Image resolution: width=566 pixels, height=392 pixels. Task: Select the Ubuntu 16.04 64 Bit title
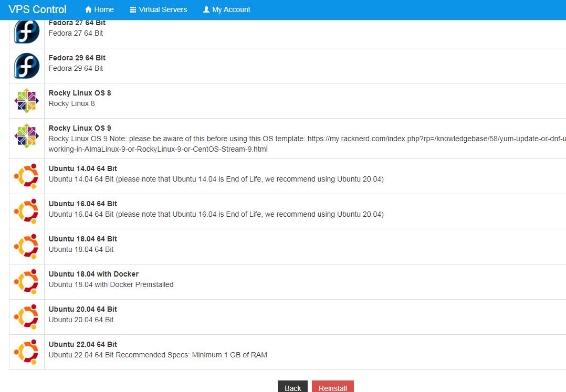coord(82,204)
